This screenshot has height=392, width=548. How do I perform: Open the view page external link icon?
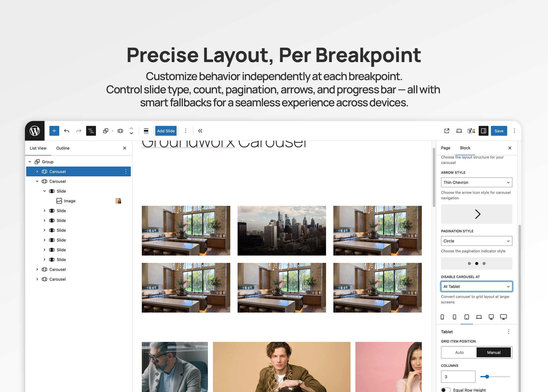[x=447, y=131]
